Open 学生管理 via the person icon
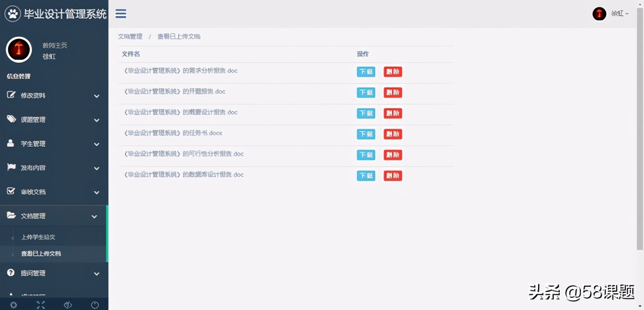644x310 pixels. pyautogui.click(x=12, y=144)
